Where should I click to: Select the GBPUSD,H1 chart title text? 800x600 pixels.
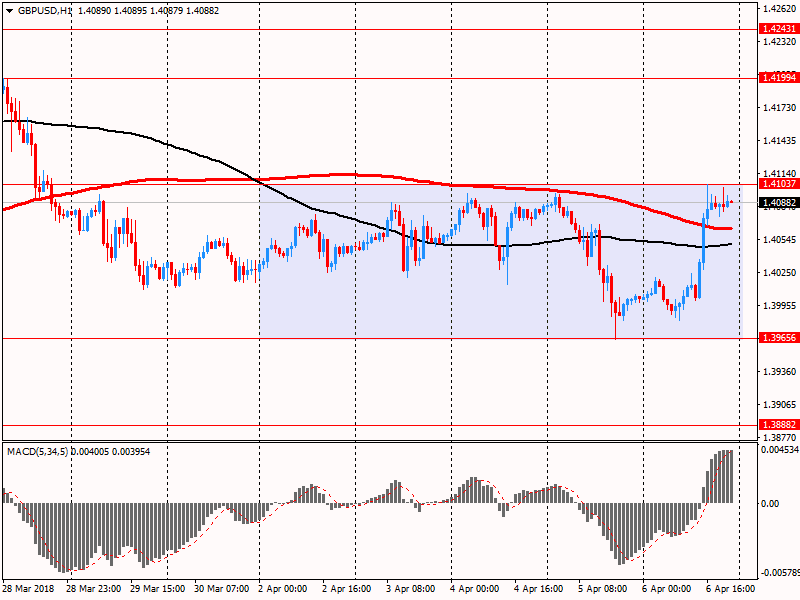(45, 11)
